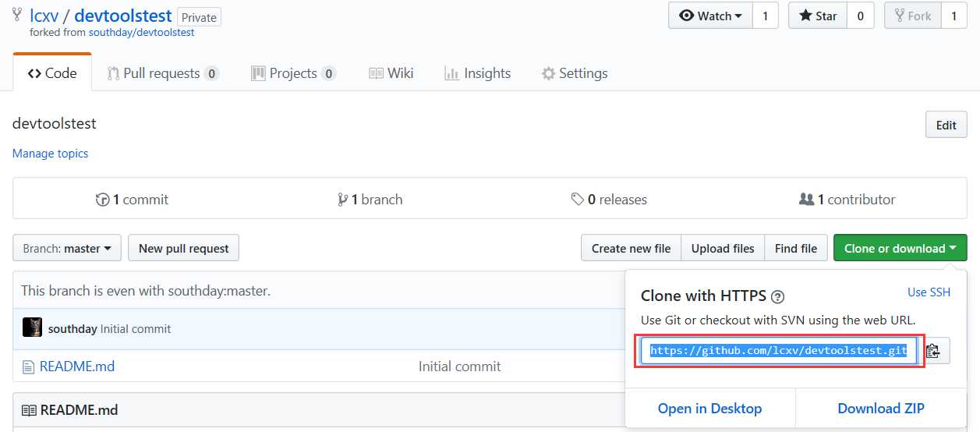980x432 pixels.
Task: Toggle the Clone or download dropdown
Action: click(x=900, y=248)
